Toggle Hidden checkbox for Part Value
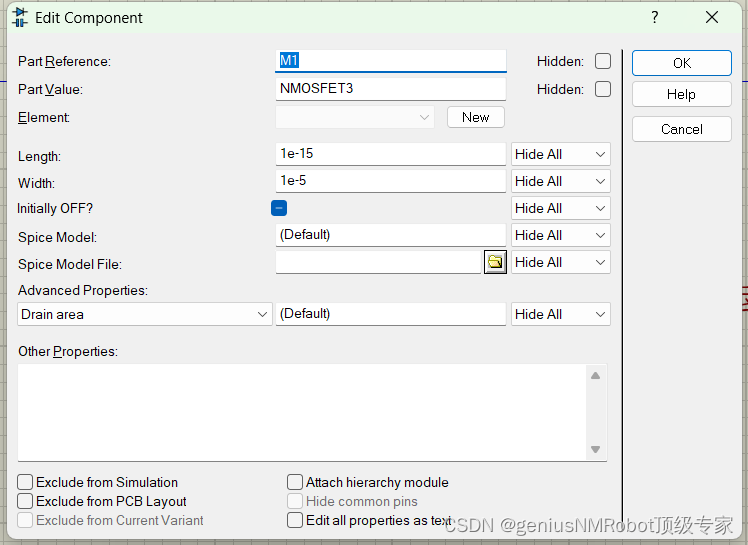This screenshot has width=748, height=545. coord(603,89)
